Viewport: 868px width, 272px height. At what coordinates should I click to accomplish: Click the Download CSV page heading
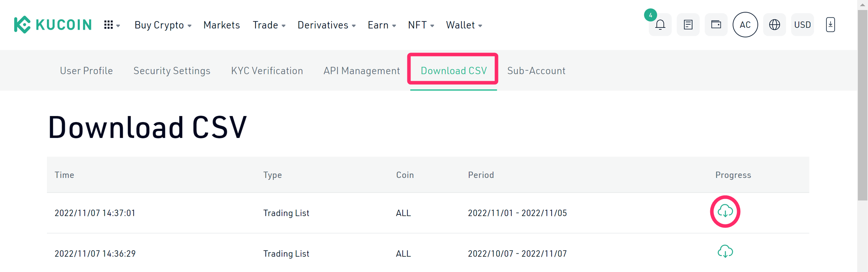147,127
